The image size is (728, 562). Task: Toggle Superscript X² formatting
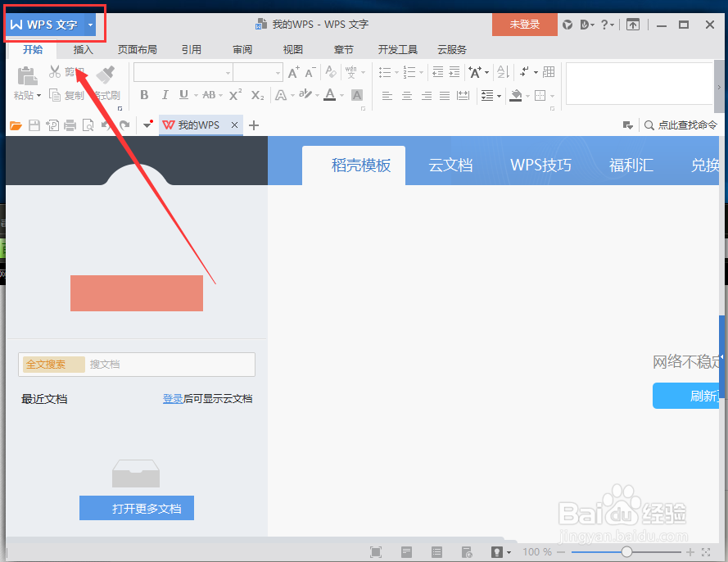pos(235,95)
